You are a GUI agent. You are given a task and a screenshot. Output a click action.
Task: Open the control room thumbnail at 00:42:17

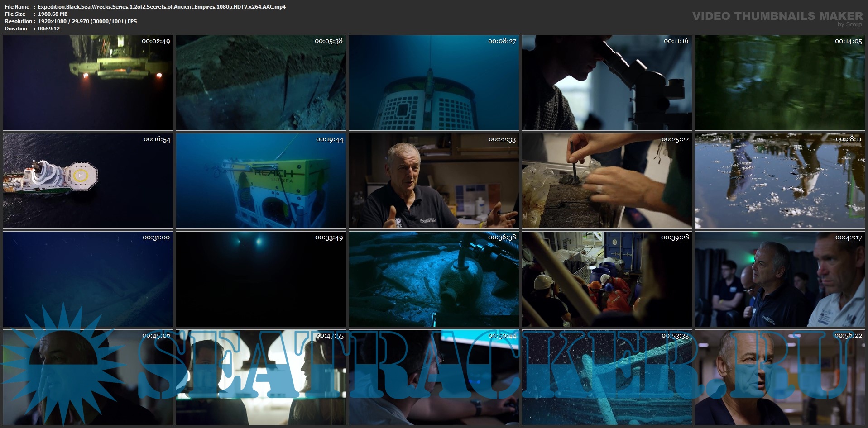point(780,279)
